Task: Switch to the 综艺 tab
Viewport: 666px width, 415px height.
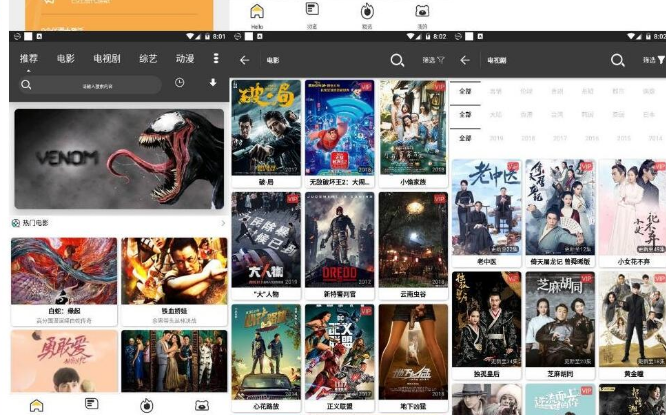Action: click(x=148, y=58)
